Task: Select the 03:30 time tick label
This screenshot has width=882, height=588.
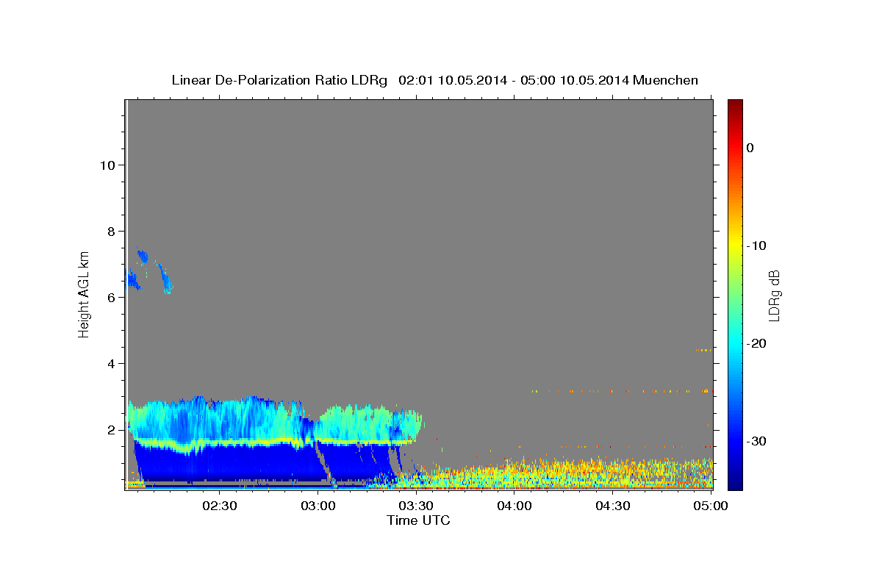Action: pos(416,506)
